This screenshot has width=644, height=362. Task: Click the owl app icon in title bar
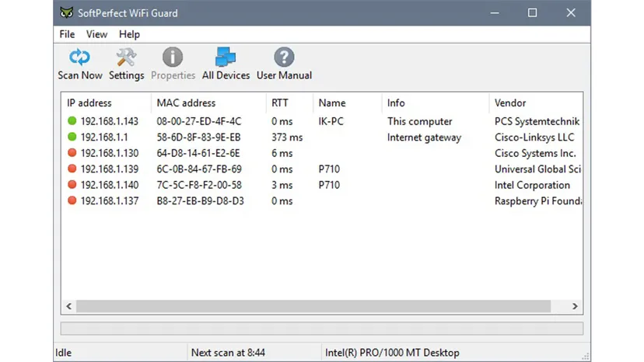(67, 12)
